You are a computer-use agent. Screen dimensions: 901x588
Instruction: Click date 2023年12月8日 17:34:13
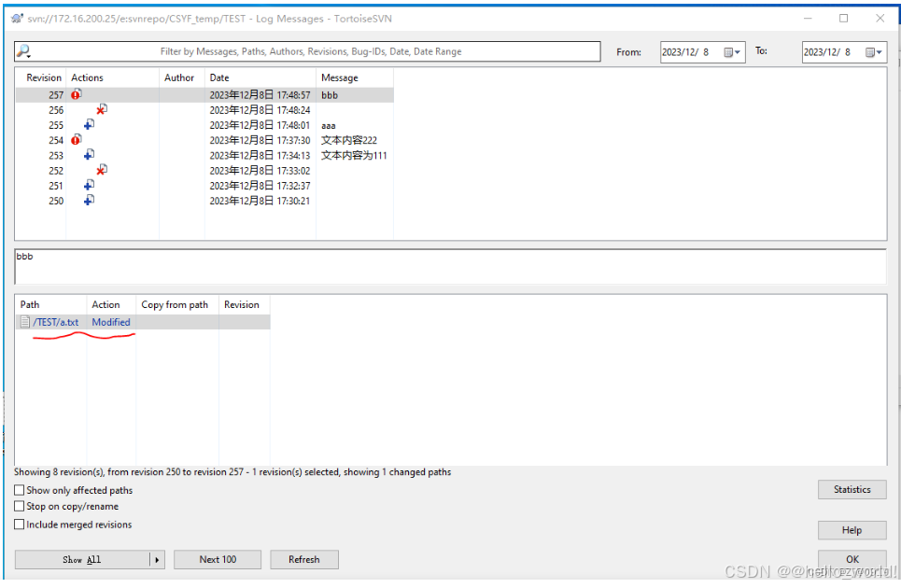[x=260, y=155]
